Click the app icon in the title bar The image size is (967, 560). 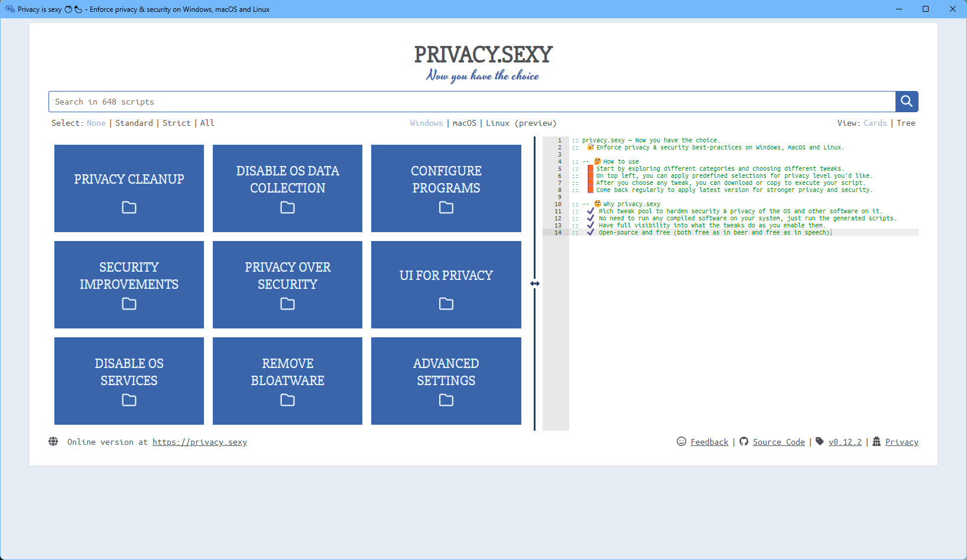click(x=9, y=9)
